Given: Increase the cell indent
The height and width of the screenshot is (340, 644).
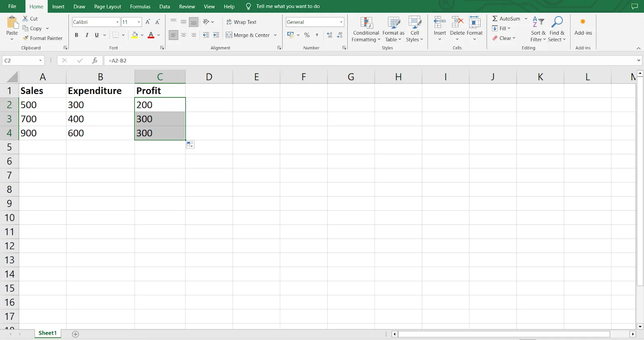Looking at the screenshot, I should (216, 35).
